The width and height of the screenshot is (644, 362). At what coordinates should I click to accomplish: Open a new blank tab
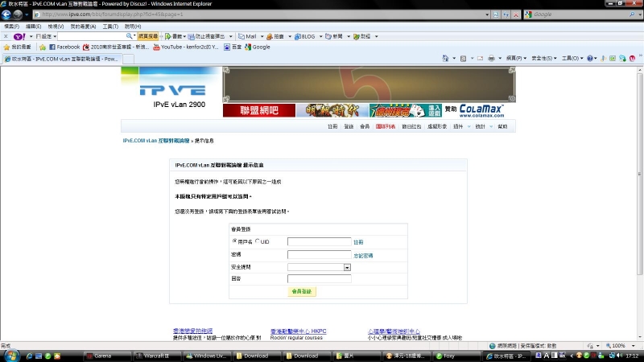128,59
